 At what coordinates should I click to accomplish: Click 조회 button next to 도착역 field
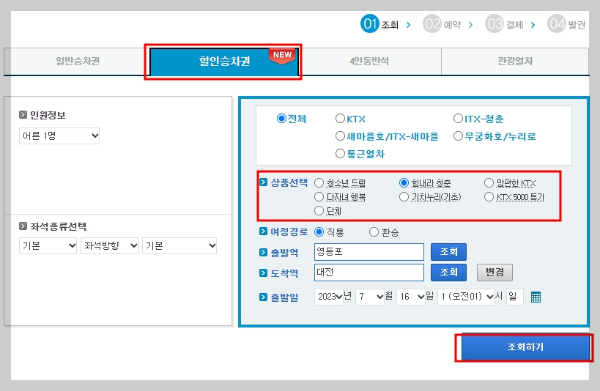click(x=448, y=272)
